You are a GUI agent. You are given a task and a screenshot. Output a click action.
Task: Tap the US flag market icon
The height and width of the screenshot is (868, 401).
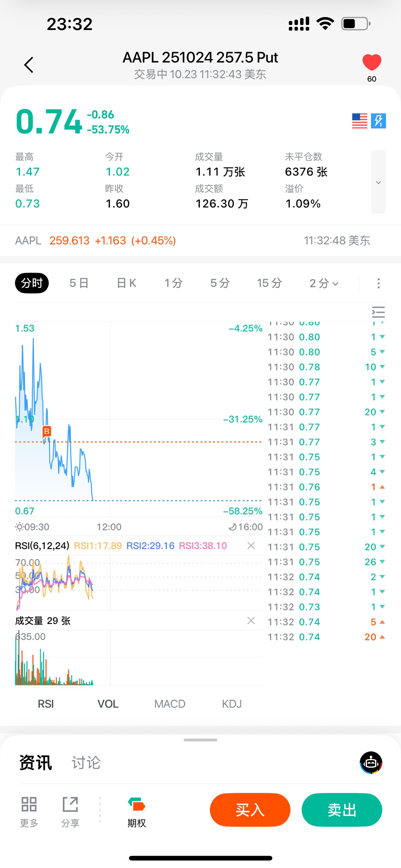pos(359,121)
